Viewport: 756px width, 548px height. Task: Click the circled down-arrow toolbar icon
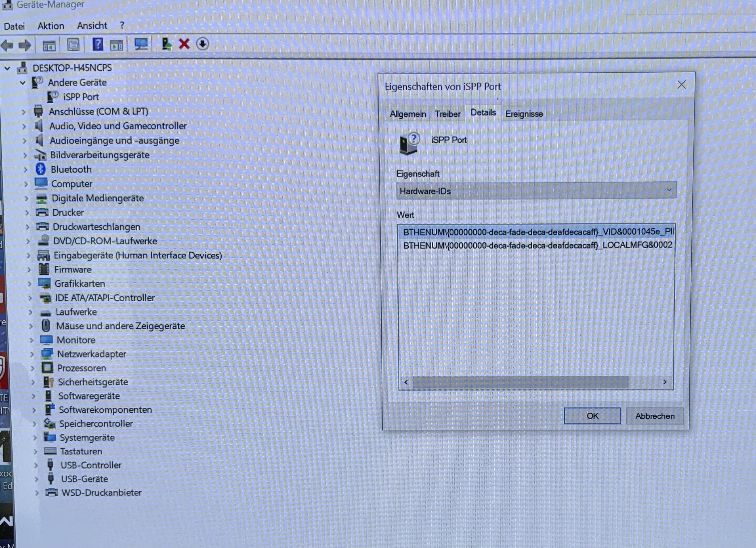tap(202, 44)
